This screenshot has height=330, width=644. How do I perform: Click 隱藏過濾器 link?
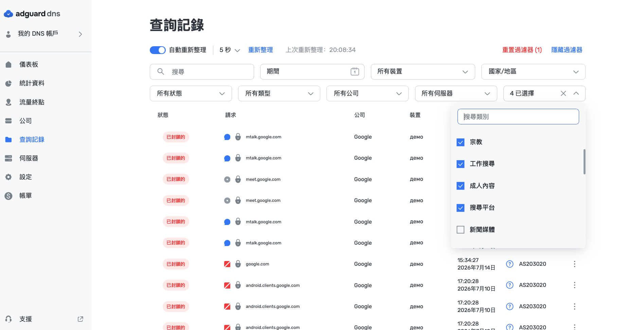pos(567,50)
